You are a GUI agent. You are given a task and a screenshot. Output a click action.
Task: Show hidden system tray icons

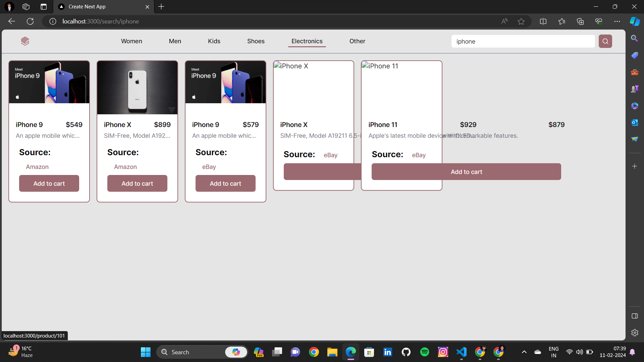click(x=524, y=352)
